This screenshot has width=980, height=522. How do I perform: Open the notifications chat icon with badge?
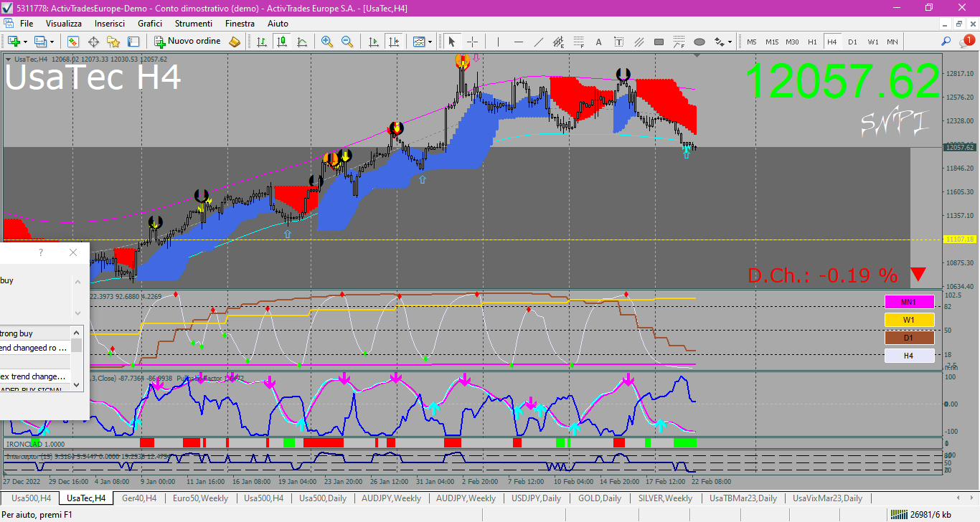tap(966, 42)
